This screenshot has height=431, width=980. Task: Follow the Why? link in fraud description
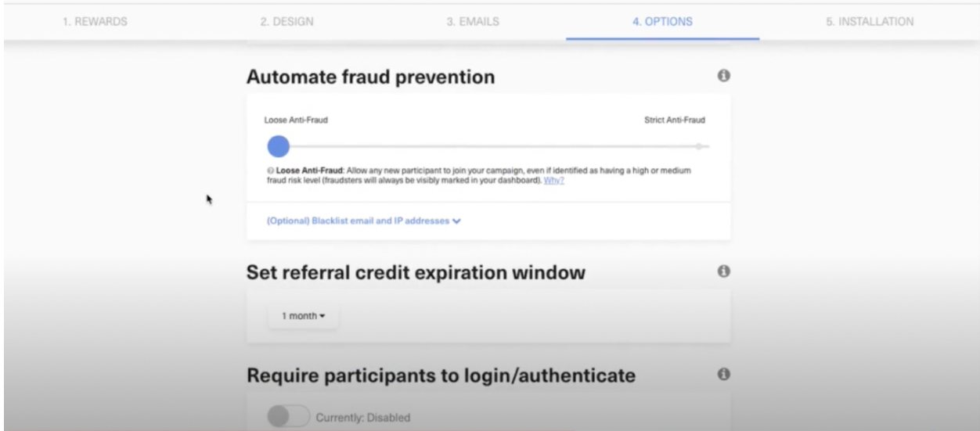[x=554, y=181]
